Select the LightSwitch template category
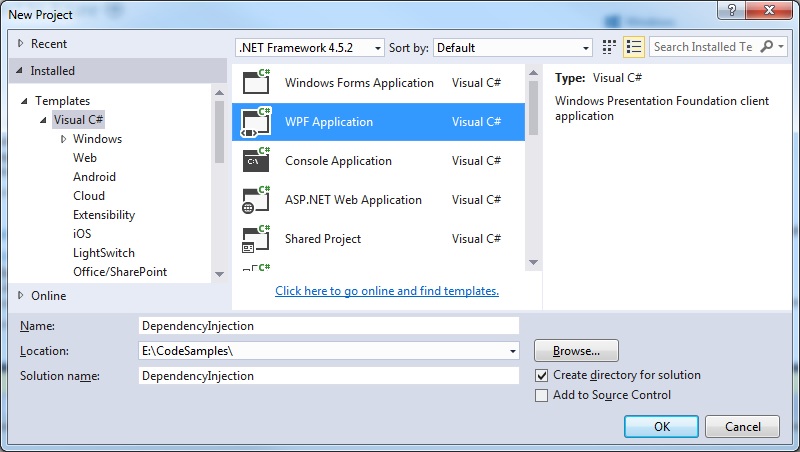800x452 pixels. (104, 253)
